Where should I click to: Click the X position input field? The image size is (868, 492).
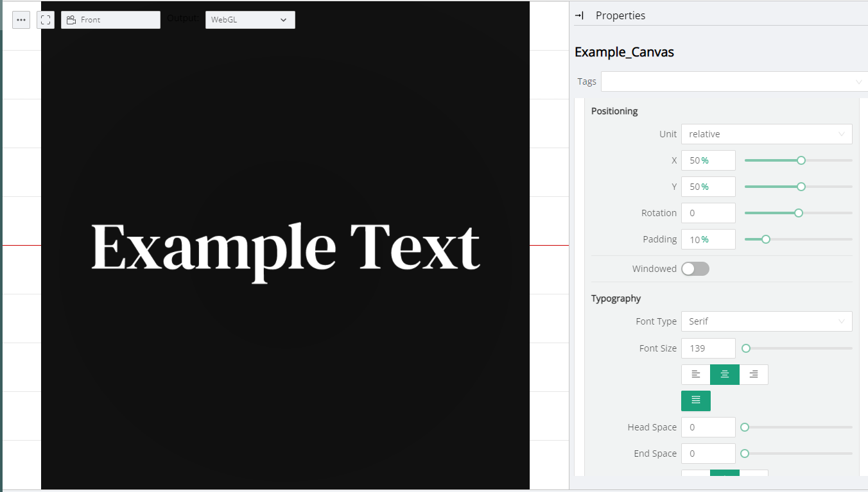tap(707, 160)
